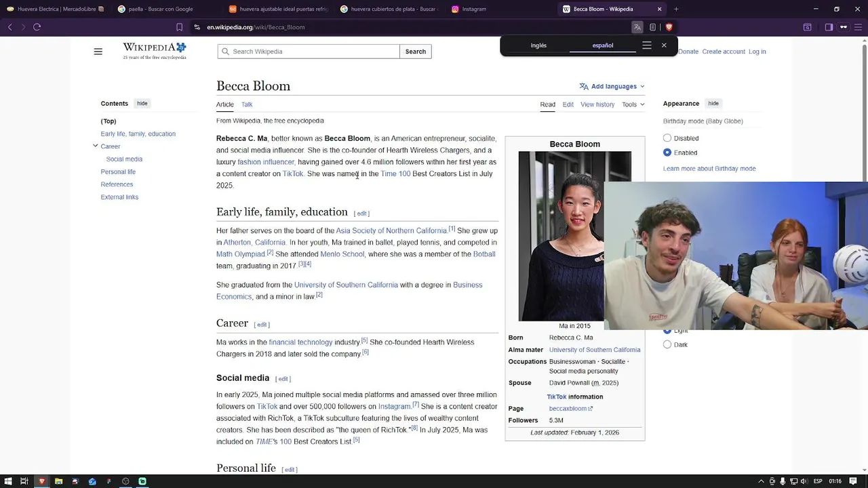Close the Becca Bloom Wikipedia tab
The width and height of the screenshot is (868, 488).
tap(659, 9)
